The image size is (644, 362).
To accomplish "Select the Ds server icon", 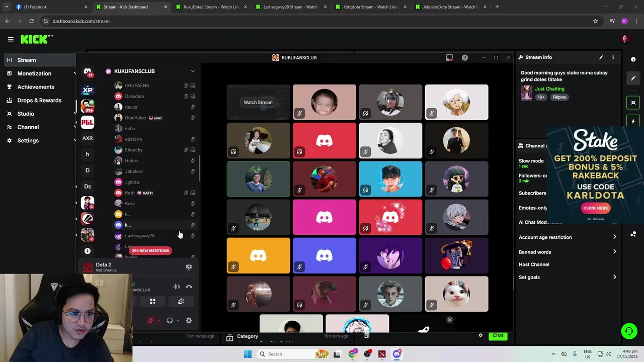I will [88, 187].
